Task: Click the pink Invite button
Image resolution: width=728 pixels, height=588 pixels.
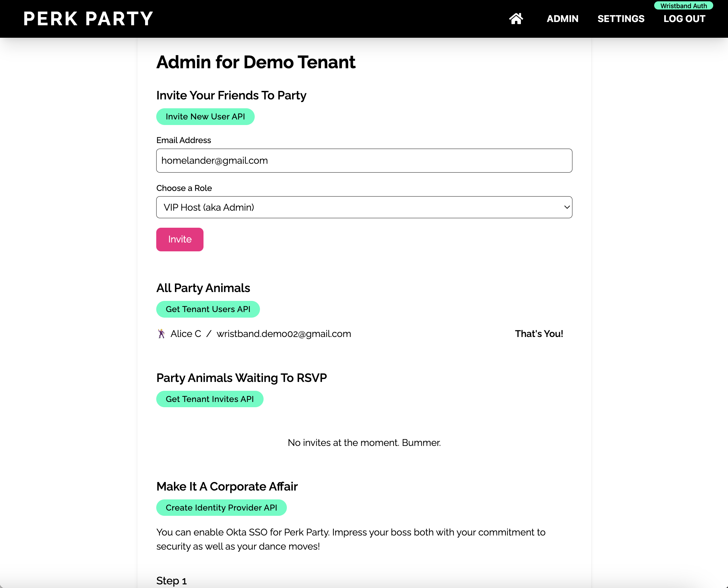Action: (x=180, y=240)
